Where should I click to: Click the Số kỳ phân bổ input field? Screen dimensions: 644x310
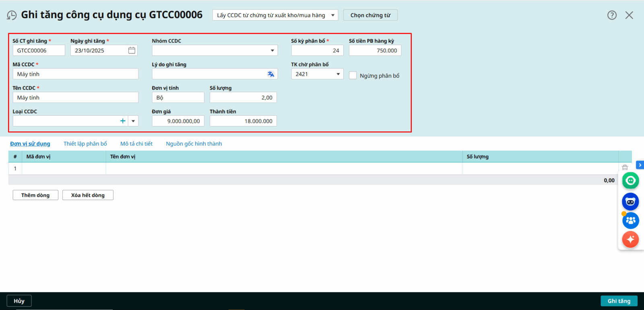(x=317, y=50)
